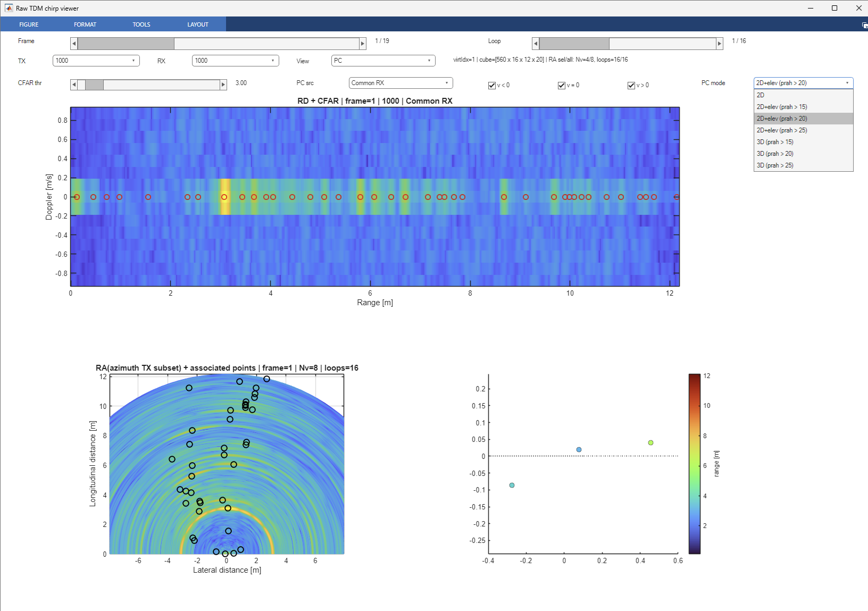Click CFAR thr slider left arrow
This screenshot has width=868, height=611.
pos(74,85)
